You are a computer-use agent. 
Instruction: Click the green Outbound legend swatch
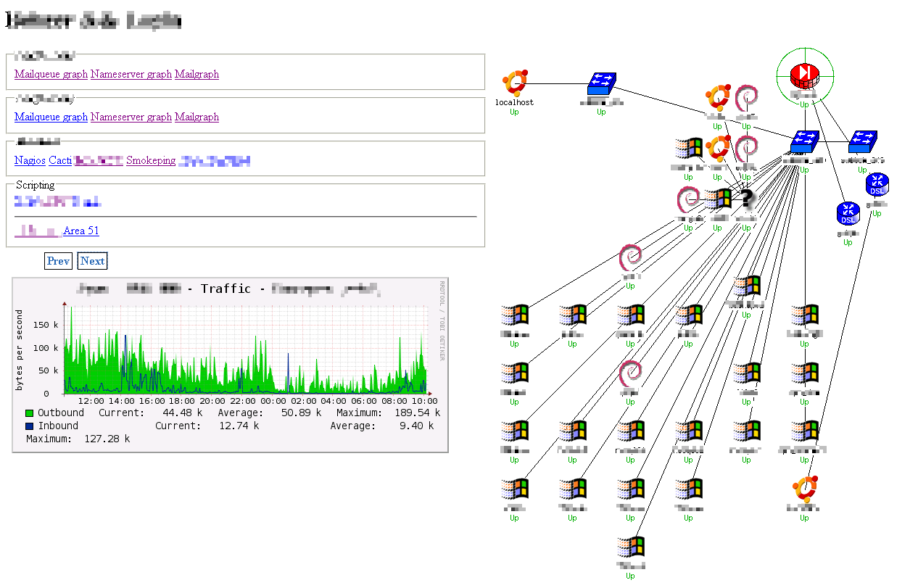30,413
